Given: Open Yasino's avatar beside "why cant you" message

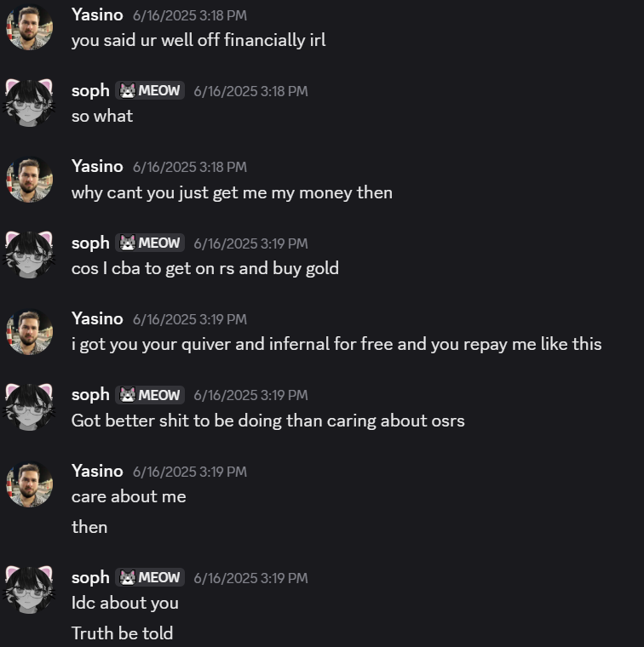Looking at the screenshot, I should pos(30,180).
